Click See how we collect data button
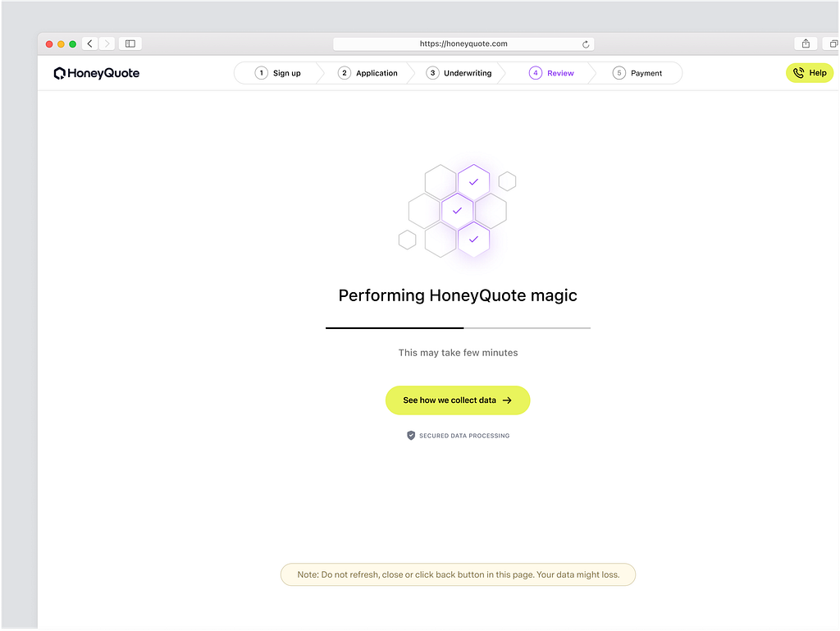The height and width of the screenshot is (631, 840). (458, 400)
